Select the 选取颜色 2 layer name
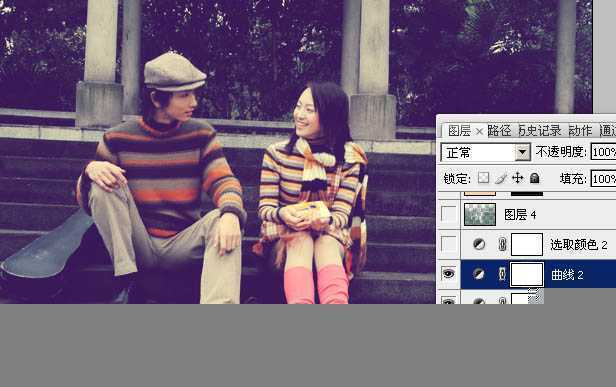Image resolution: width=616 pixels, height=387 pixels. pos(579,245)
